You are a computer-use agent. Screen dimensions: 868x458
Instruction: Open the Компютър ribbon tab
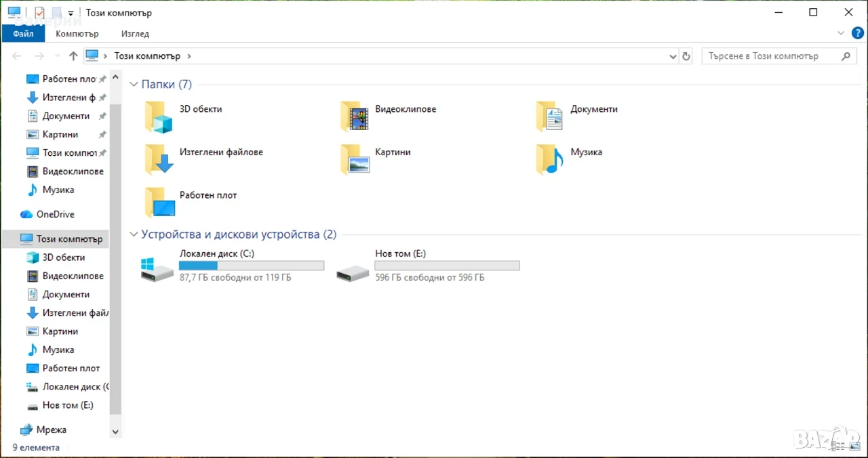pyautogui.click(x=77, y=33)
